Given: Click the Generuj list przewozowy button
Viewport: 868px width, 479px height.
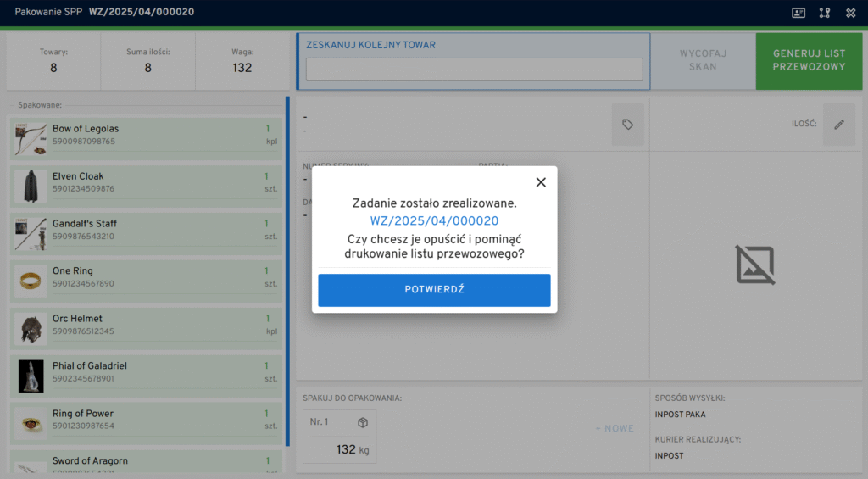Looking at the screenshot, I should point(809,60).
